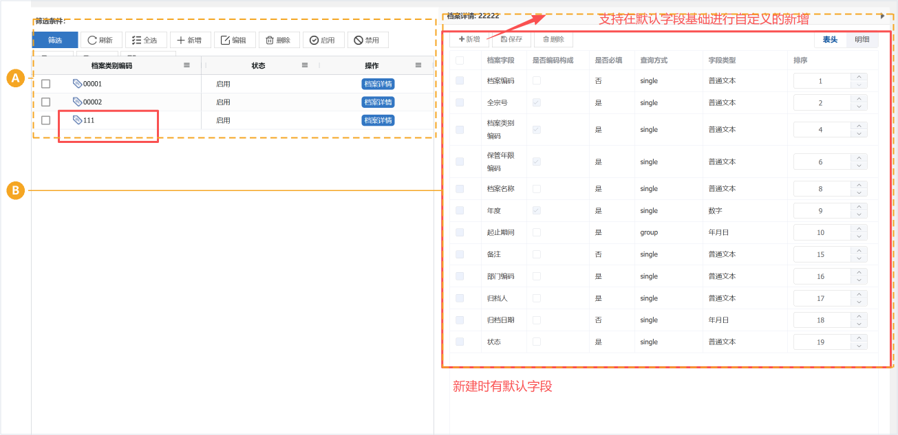Click the blue 筛选 filter button
The height and width of the screenshot is (435, 898).
coord(55,40)
